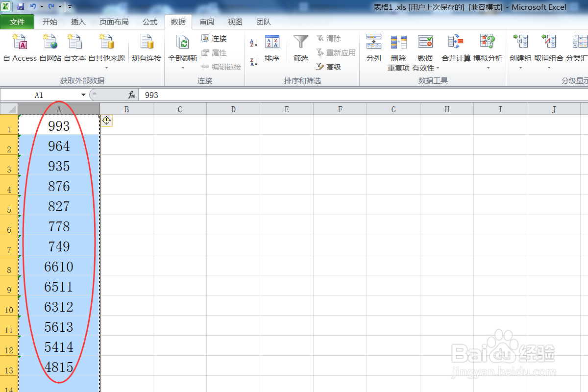Import data from text file

click(75, 48)
